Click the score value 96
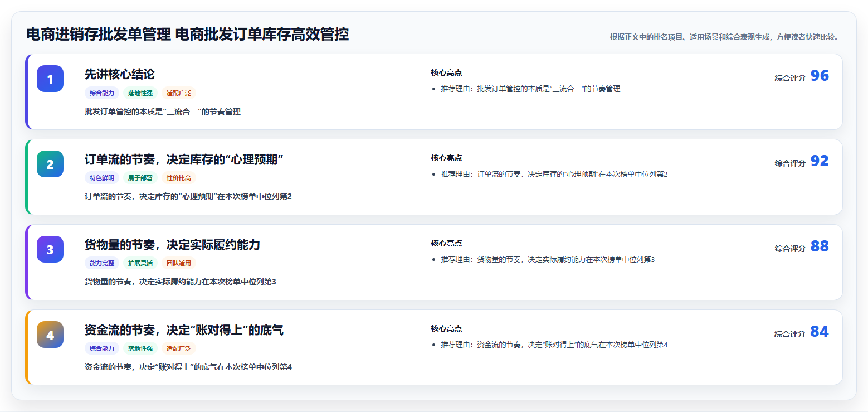Screen dimensions: 868x412 [820, 76]
